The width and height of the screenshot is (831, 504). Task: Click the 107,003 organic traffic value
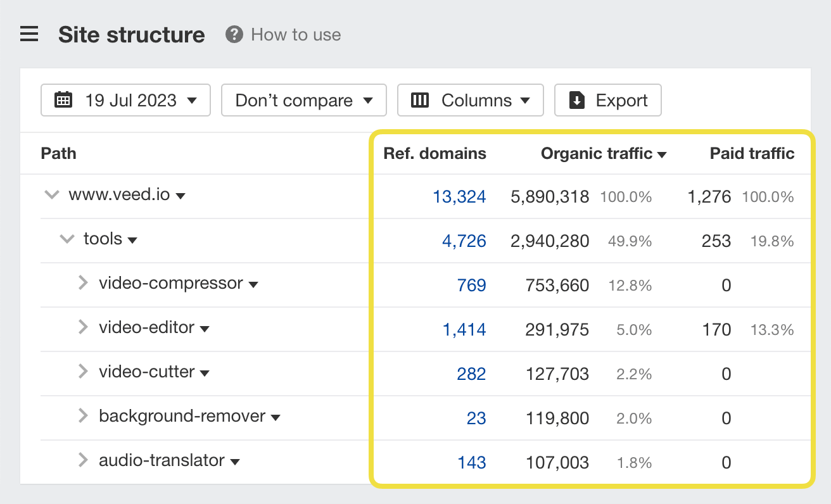point(557,462)
